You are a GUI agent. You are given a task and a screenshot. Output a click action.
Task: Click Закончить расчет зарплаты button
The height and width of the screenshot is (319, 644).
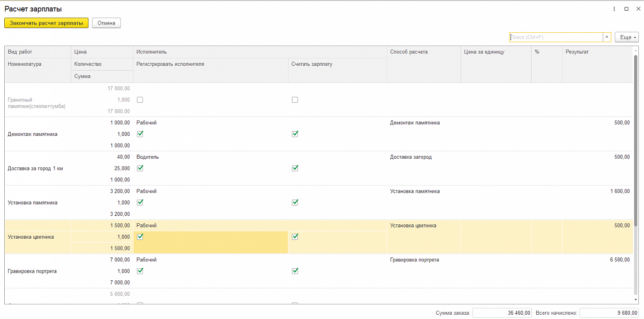click(x=46, y=23)
